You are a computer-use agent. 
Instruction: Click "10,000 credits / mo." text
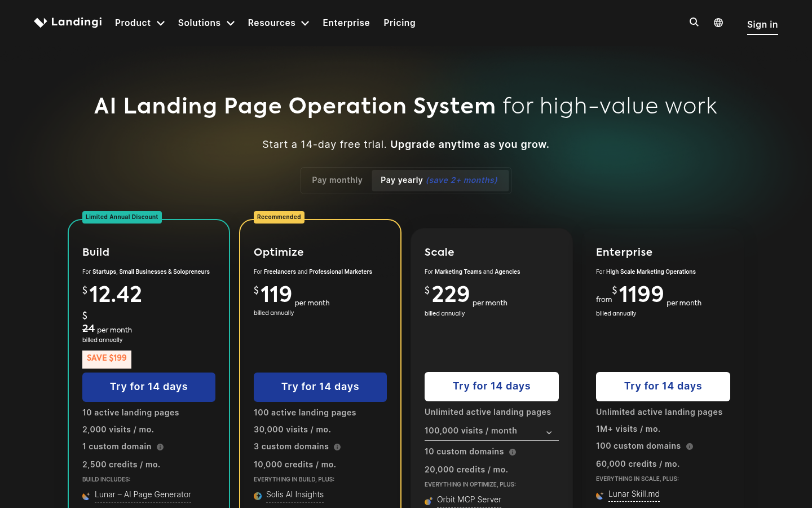(x=295, y=465)
